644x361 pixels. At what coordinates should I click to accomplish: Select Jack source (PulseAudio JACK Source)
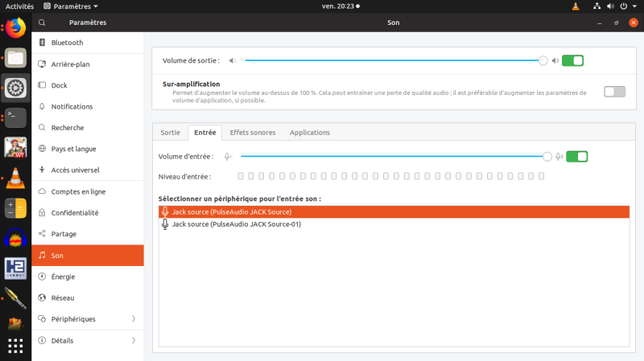tap(394, 211)
